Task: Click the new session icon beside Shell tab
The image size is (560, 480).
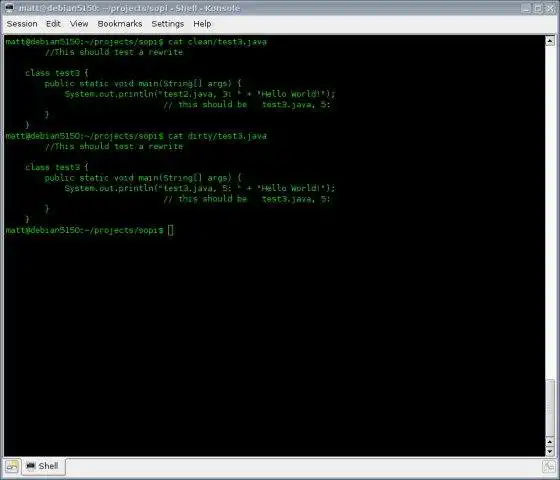Action: 12,466
